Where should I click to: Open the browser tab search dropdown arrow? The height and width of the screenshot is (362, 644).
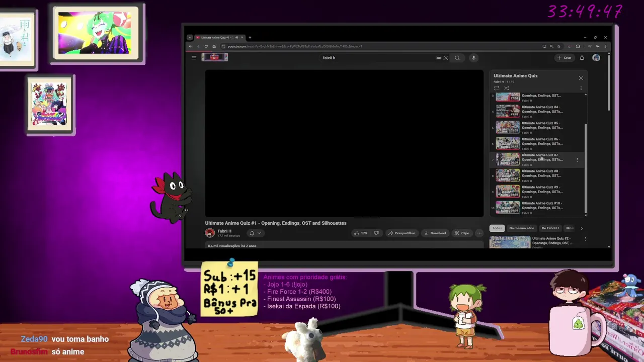pyautogui.click(x=190, y=37)
